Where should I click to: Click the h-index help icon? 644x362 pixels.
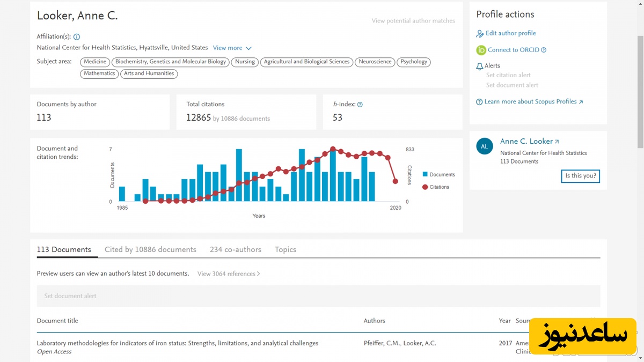tap(360, 105)
